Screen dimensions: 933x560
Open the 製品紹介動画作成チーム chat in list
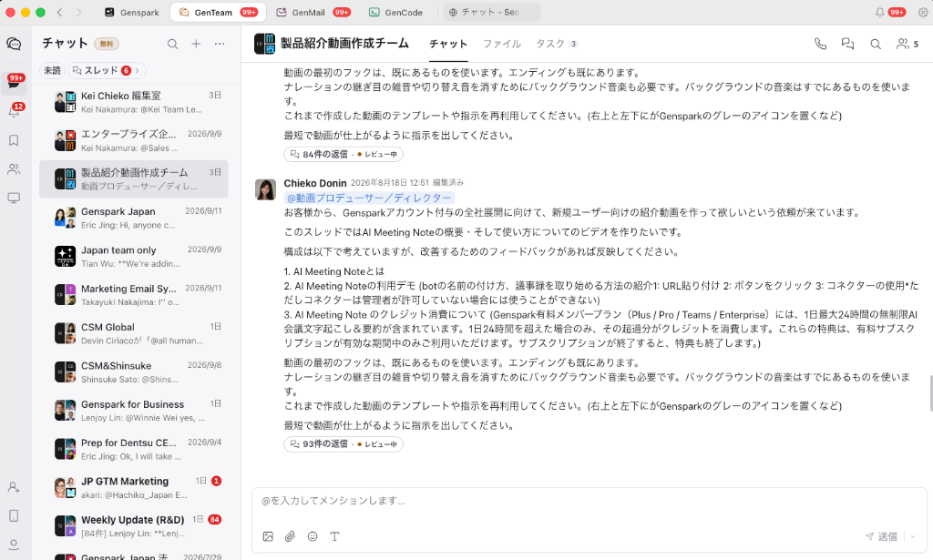point(133,179)
